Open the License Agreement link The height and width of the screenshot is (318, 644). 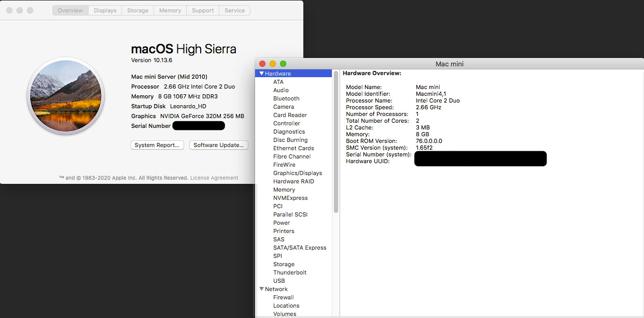(214, 178)
